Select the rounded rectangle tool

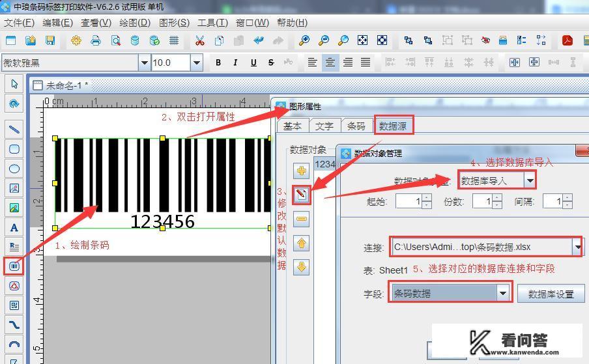14,149
